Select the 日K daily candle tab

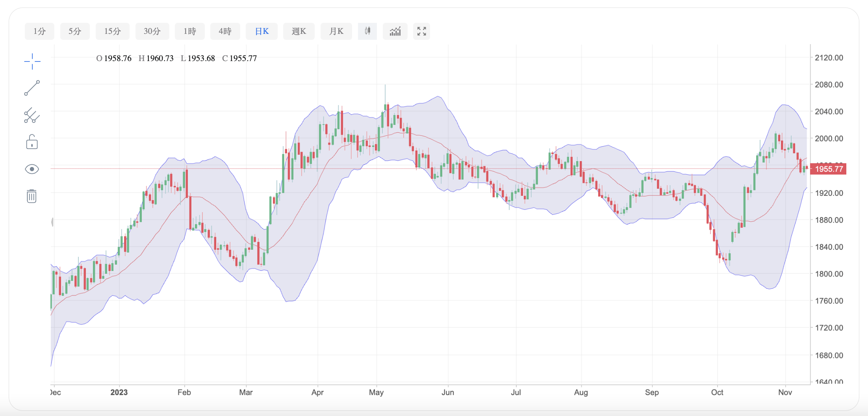click(262, 31)
